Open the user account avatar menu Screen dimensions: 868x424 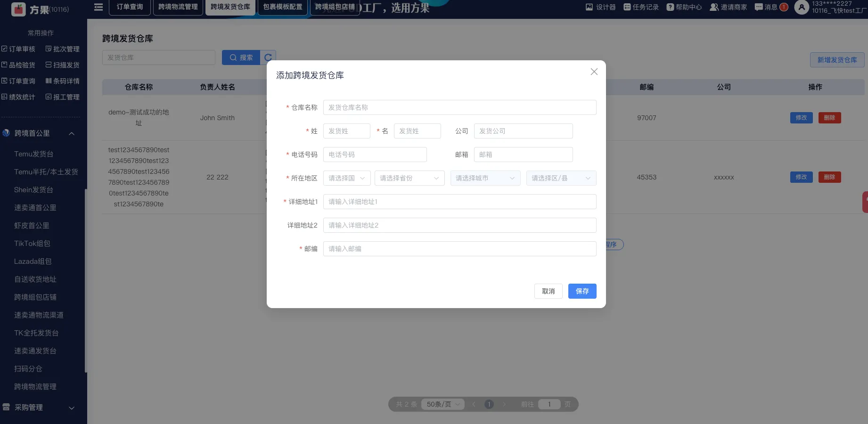point(802,7)
